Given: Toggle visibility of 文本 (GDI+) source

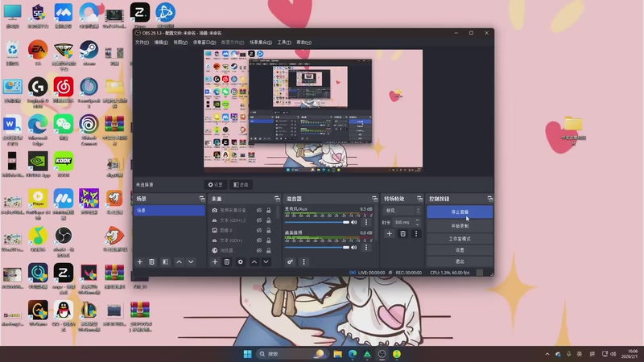Looking at the screenshot, I should coord(259,241).
